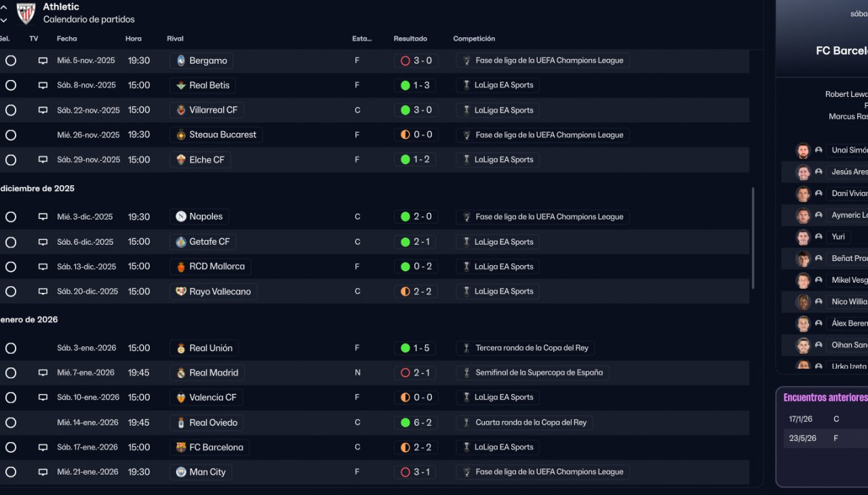
Task: Select the Real Betis match radio button
Action: coord(11,85)
